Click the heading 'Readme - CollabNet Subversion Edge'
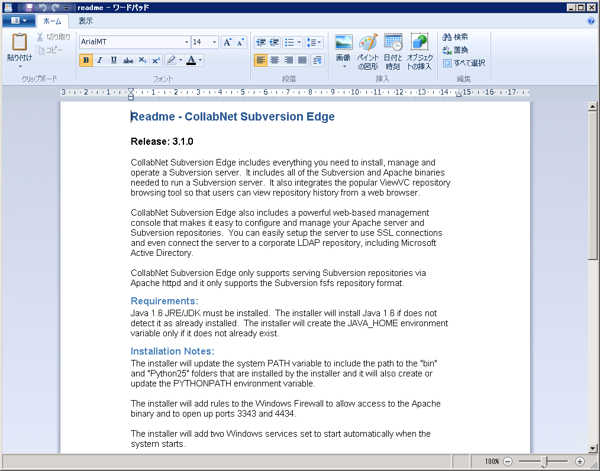The width and height of the screenshot is (600, 471). (233, 117)
